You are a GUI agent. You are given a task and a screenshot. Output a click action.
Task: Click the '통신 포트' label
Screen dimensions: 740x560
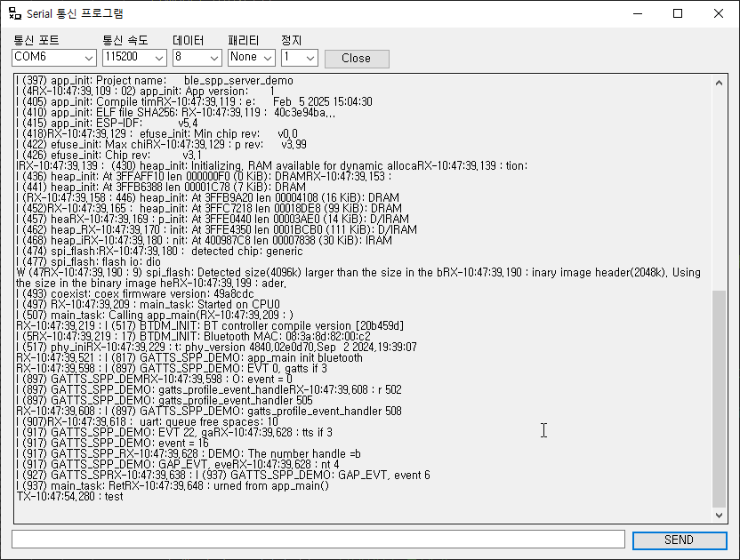coord(36,41)
